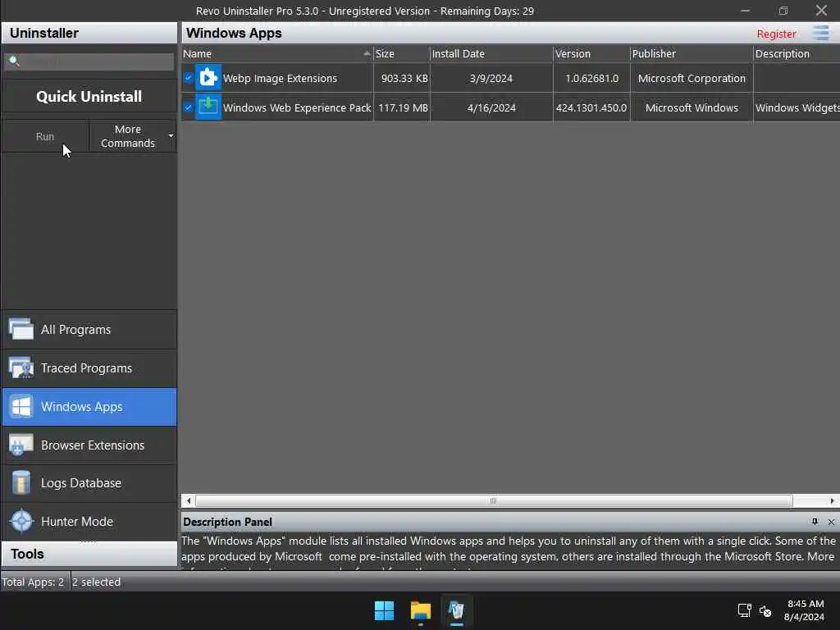
Task: Open the Logs Database module
Action: (x=89, y=483)
